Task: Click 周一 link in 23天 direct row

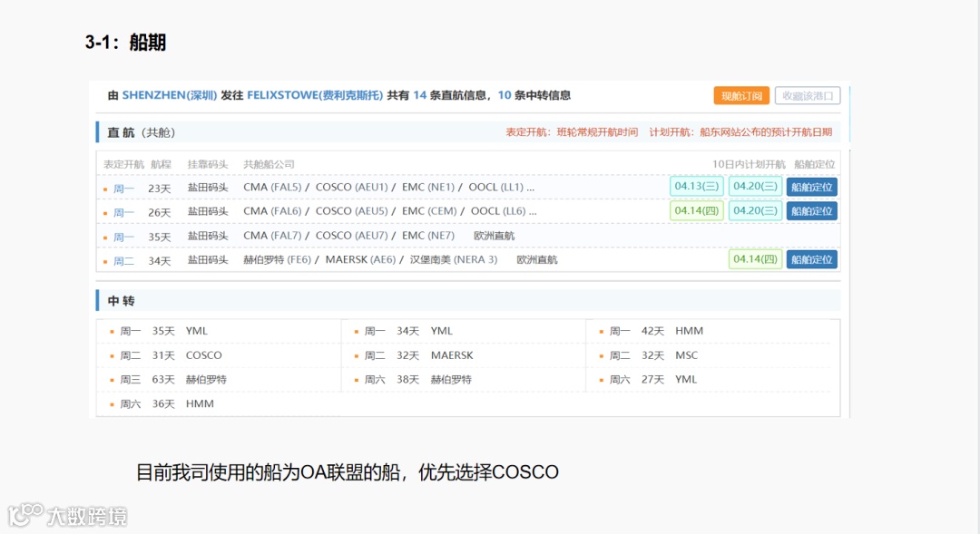Action: coord(123,188)
